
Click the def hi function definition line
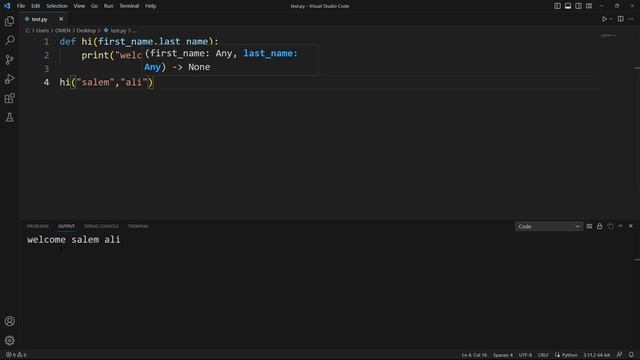pos(139,42)
